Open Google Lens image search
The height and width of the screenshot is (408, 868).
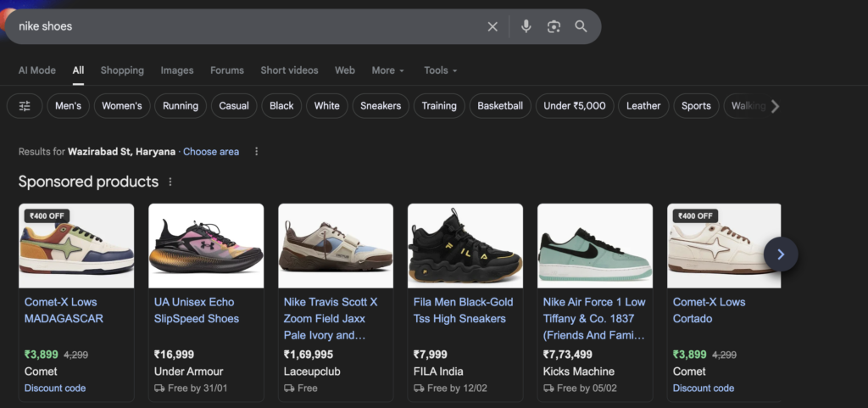[554, 26]
